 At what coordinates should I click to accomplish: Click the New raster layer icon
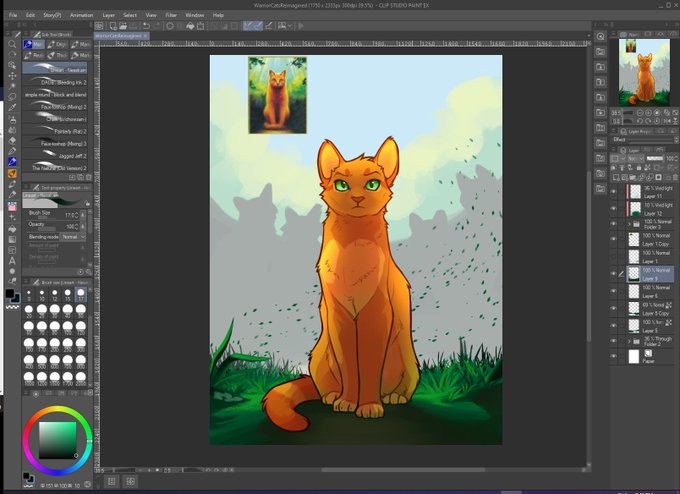point(616,177)
